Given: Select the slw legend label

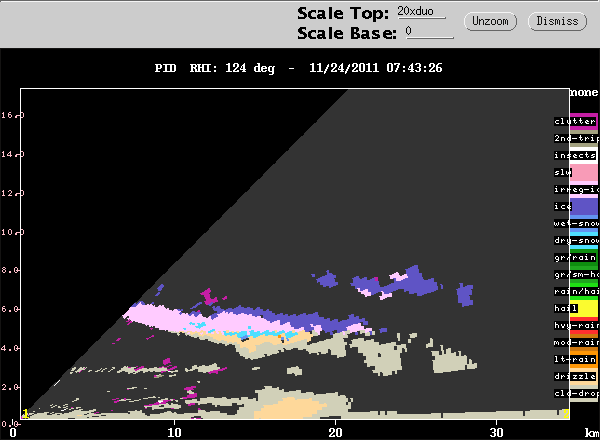Looking at the screenshot, I should point(562,172).
